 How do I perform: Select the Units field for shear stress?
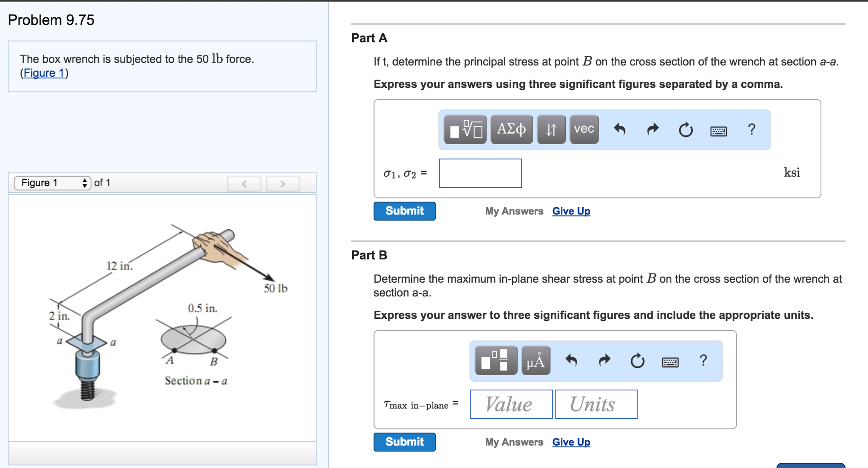(x=596, y=404)
